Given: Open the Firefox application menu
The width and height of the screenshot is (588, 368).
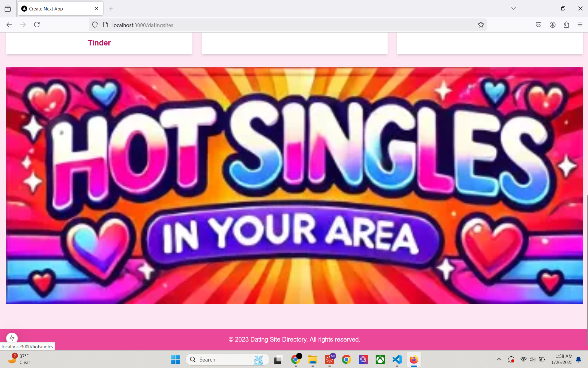Looking at the screenshot, I should (580, 25).
